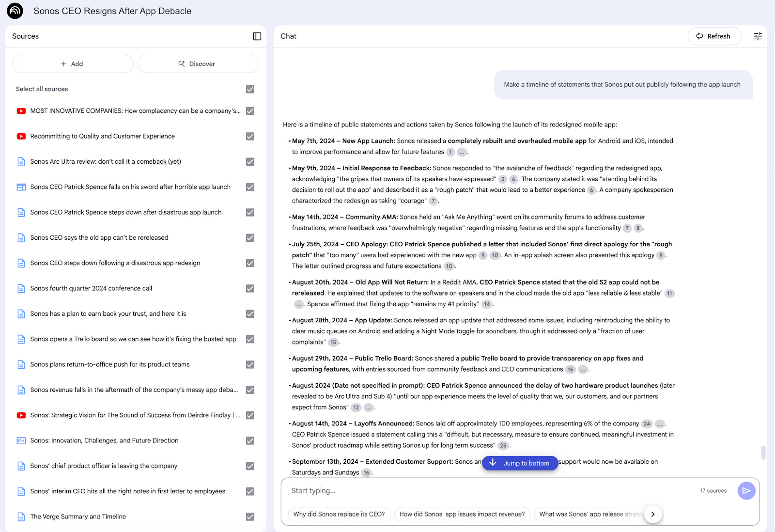Click document icon for 'steps down following a disastrous app redesign'

point(21,263)
